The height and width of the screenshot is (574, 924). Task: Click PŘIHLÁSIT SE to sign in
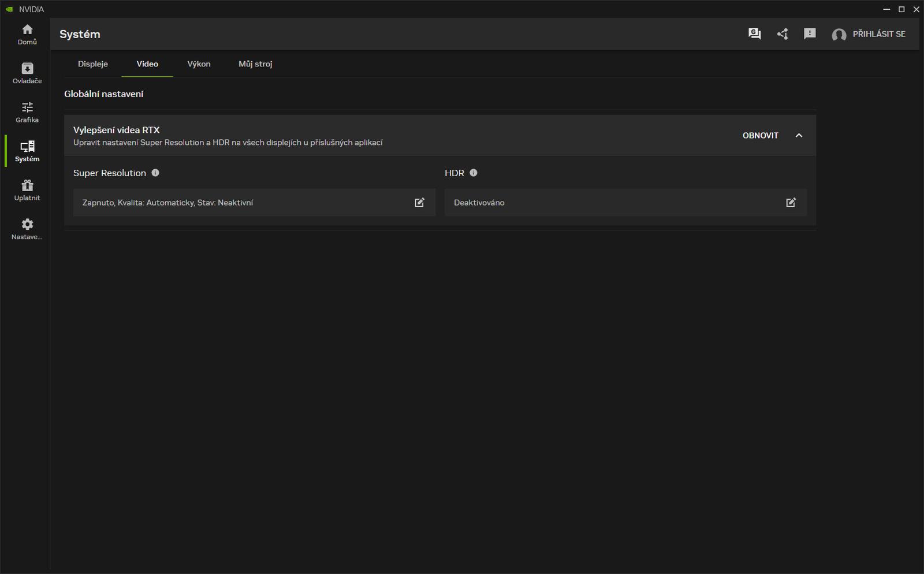click(x=879, y=34)
